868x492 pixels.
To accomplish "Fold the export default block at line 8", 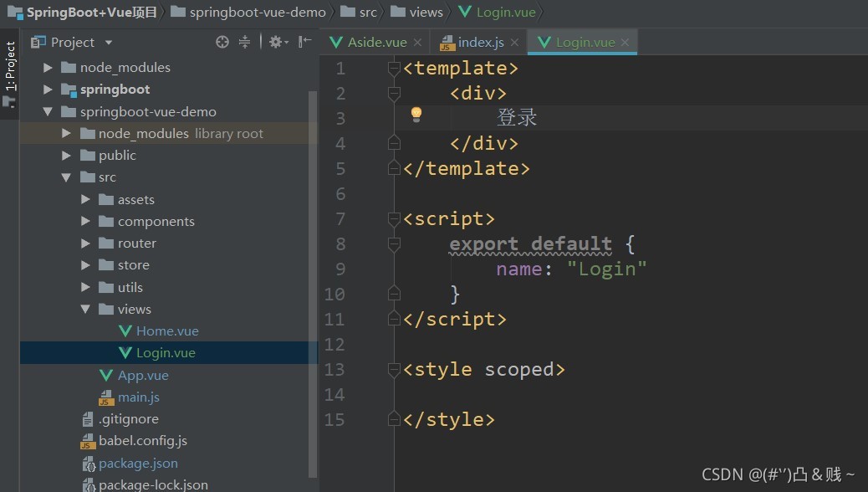I will pyautogui.click(x=394, y=243).
